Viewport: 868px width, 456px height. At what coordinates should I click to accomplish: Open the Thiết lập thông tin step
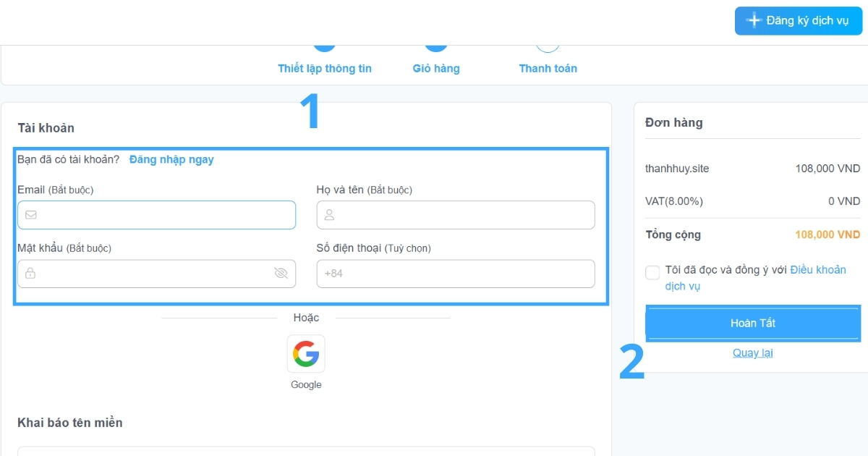coord(325,68)
